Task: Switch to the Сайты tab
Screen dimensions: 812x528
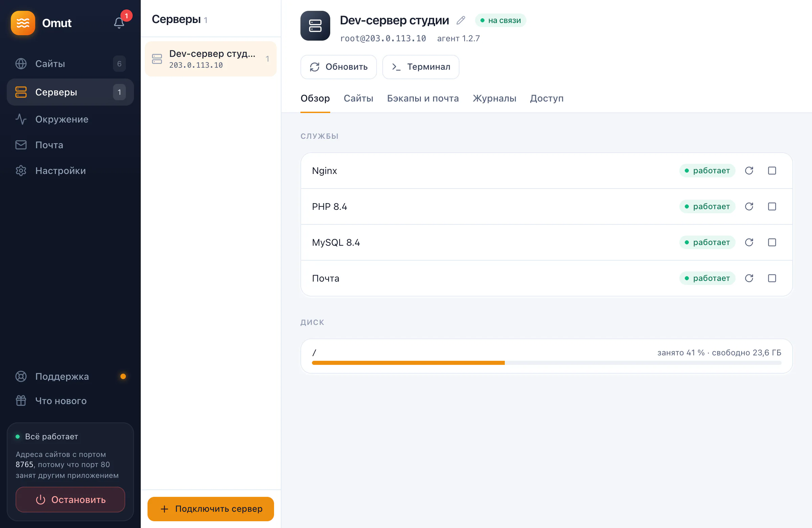Action: pos(358,98)
